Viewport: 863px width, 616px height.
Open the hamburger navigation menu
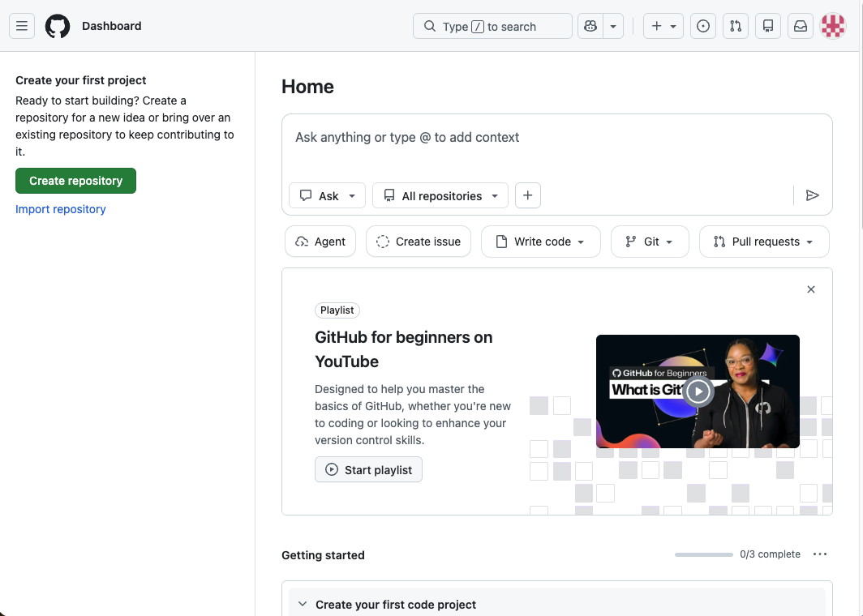pyautogui.click(x=22, y=26)
